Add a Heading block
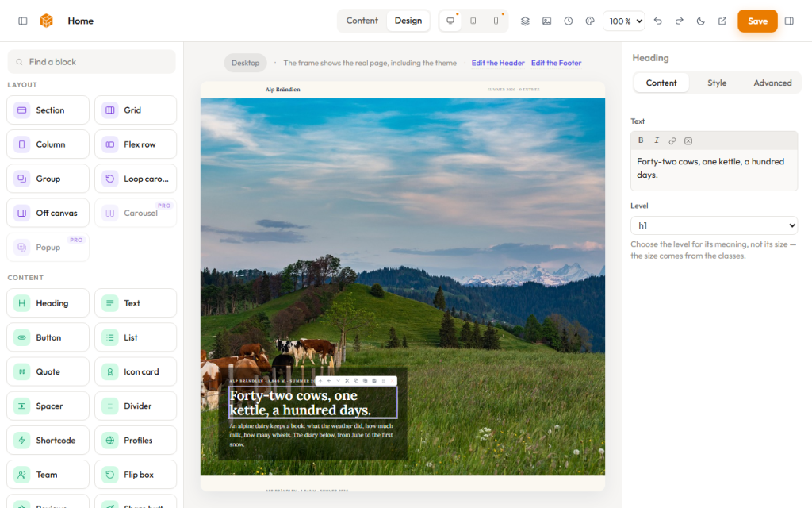Viewport: 812px width, 508px height. coord(48,302)
